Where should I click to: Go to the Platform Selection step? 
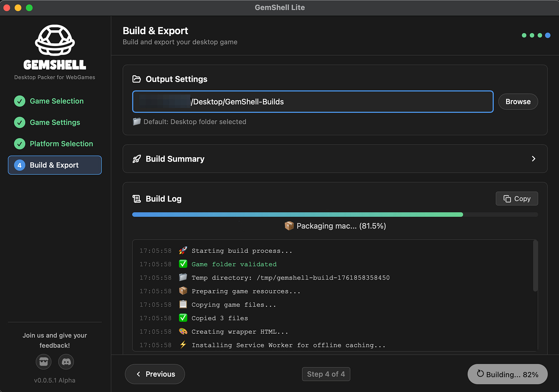tap(55, 144)
